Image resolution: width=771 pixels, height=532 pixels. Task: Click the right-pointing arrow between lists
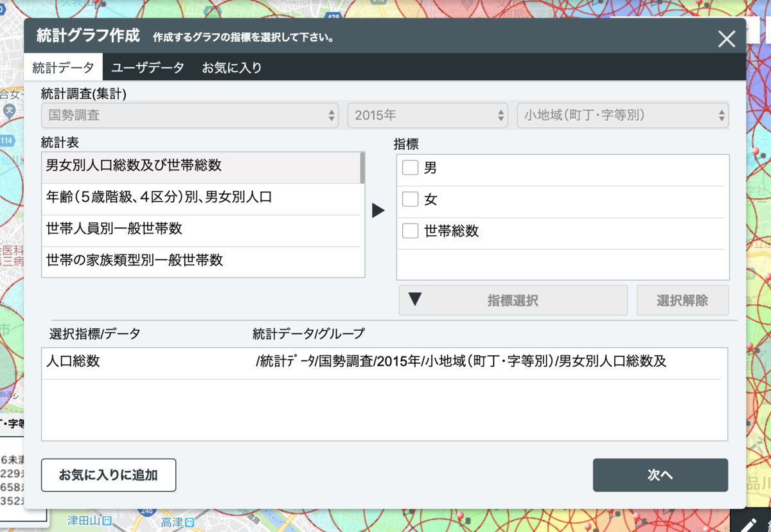[x=378, y=210]
